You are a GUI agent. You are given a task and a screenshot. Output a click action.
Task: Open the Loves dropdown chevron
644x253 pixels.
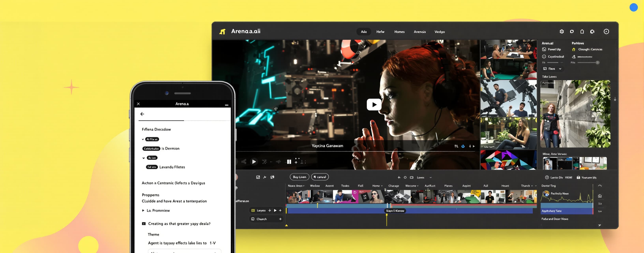tap(431, 177)
